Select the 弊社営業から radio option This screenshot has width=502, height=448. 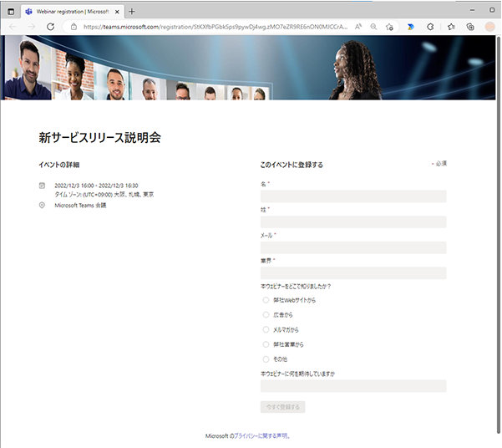(266, 344)
